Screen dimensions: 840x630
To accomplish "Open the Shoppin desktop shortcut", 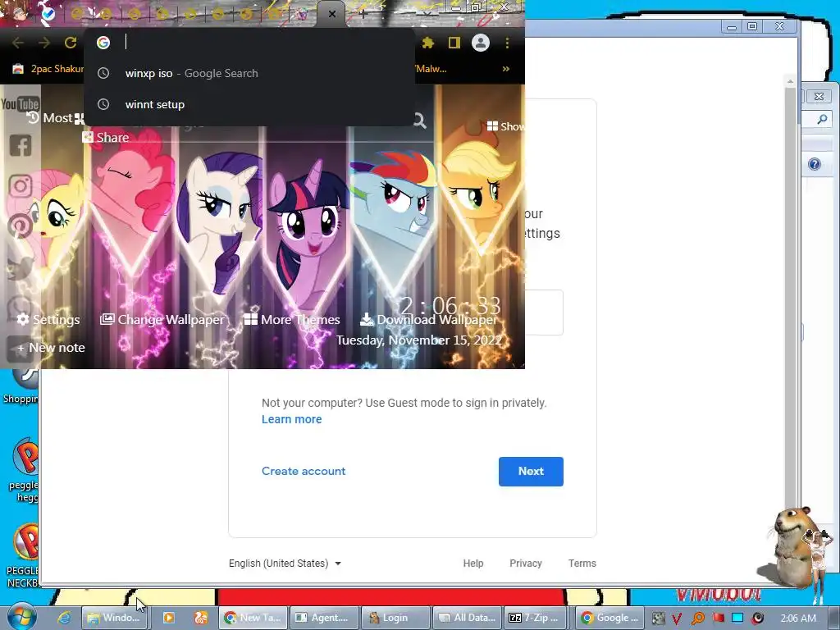I will click(21, 387).
